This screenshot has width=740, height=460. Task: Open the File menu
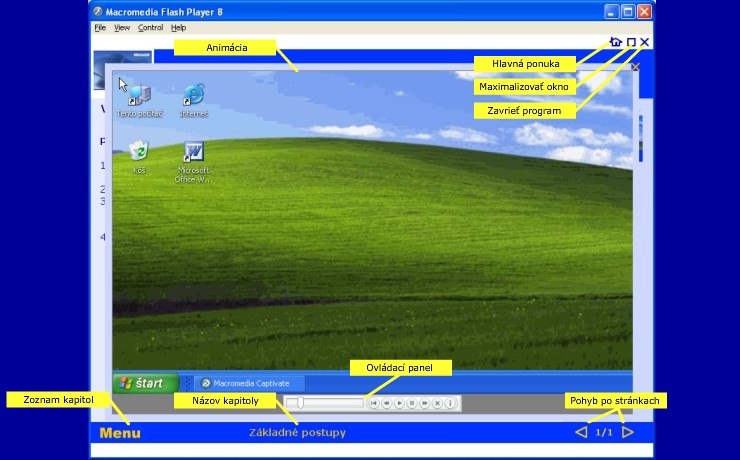(100, 28)
